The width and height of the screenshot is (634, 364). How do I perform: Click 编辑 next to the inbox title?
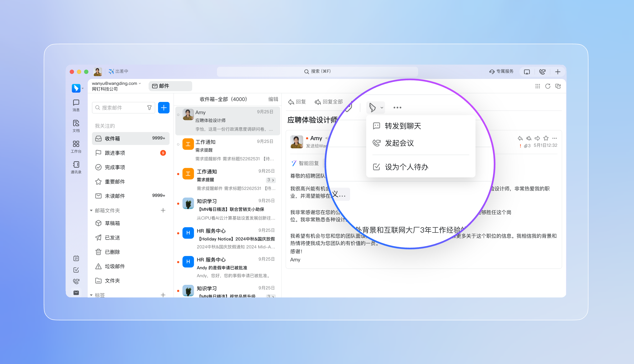pos(273,99)
